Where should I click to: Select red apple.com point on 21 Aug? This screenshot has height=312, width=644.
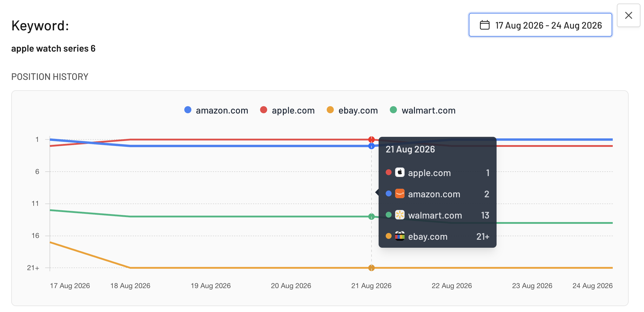pyautogui.click(x=371, y=139)
